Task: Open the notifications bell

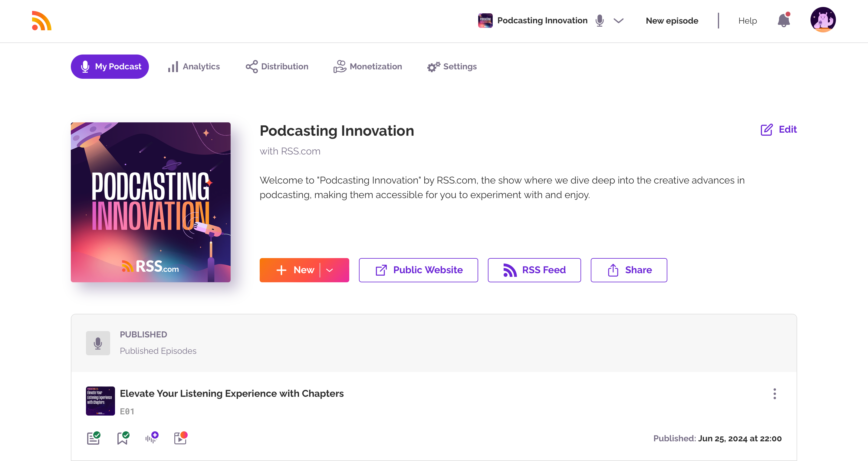Action: click(784, 21)
